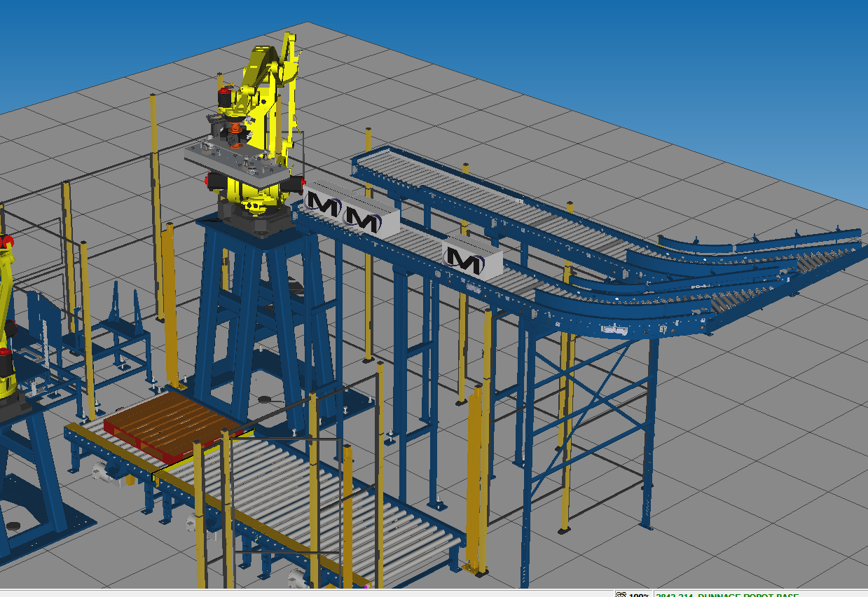Screen dimensions: 868x597
Task: Click the 100% zoom indicator in the status bar
Action: 638,595
